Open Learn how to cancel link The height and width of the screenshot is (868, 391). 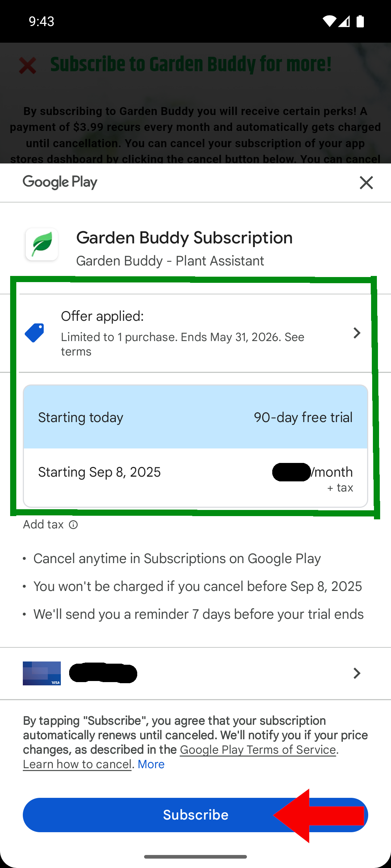click(77, 764)
